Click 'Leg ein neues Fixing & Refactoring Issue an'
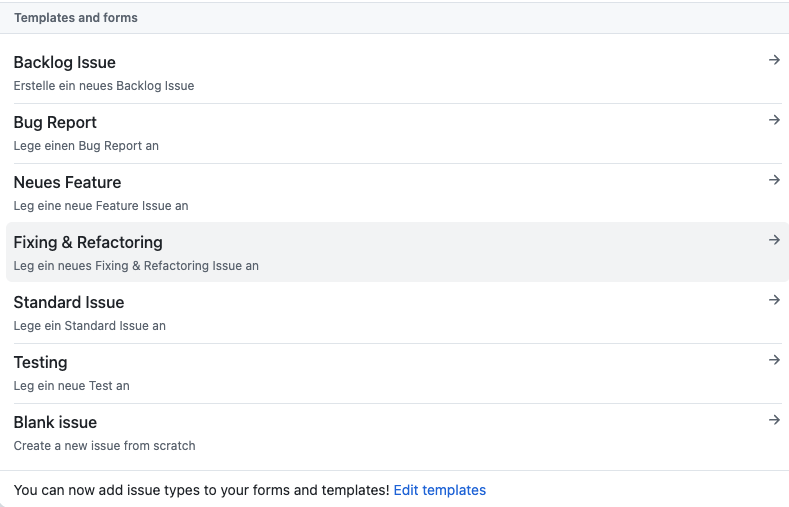789x507 pixels. [136, 266]
